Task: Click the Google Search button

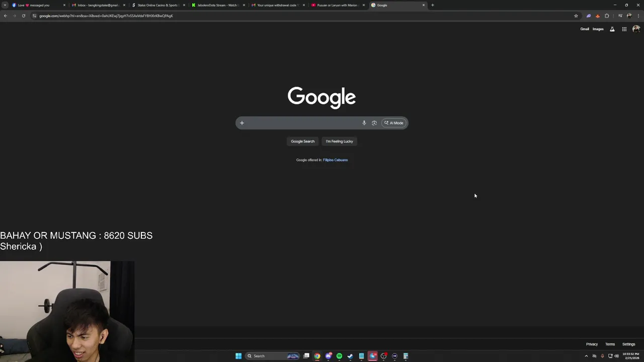Action: pyautogui.click(x=302, y=141)
